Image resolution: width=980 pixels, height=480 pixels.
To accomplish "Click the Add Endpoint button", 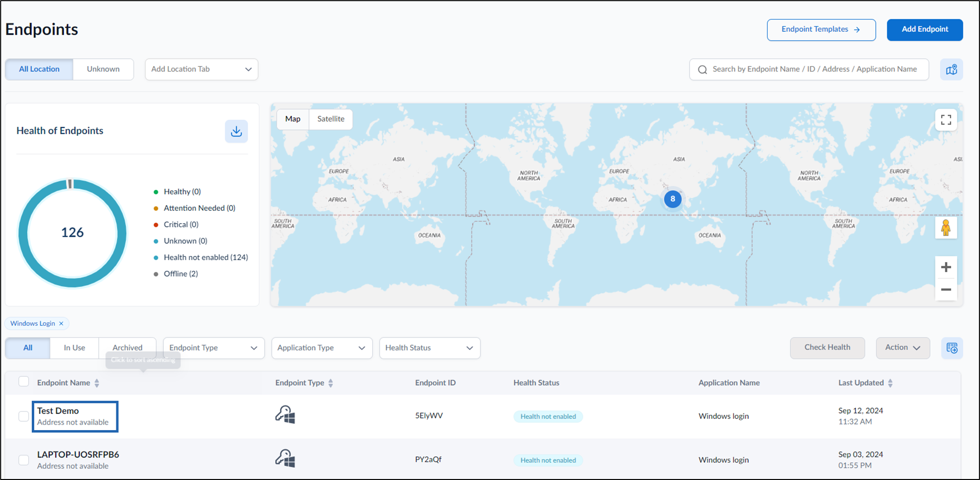I will tap(925, 30).
